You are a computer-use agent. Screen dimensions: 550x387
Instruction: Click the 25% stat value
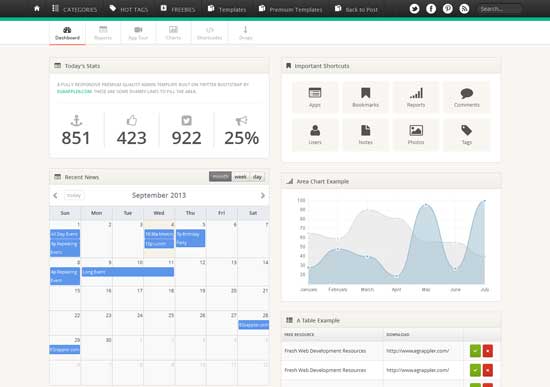point(242,138)
